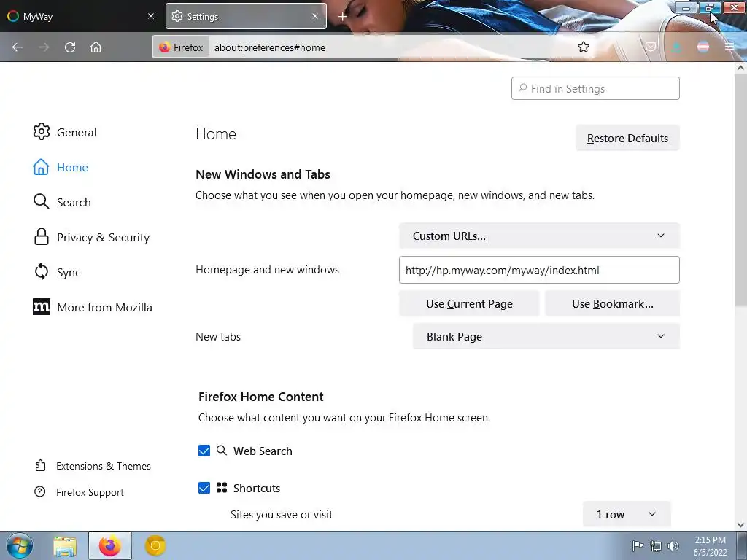The height and width of the screenshot is (560, 747).
Task: Click the Firefox Support question mark icon
Action: pyautogui.click(x=40, y=491)
